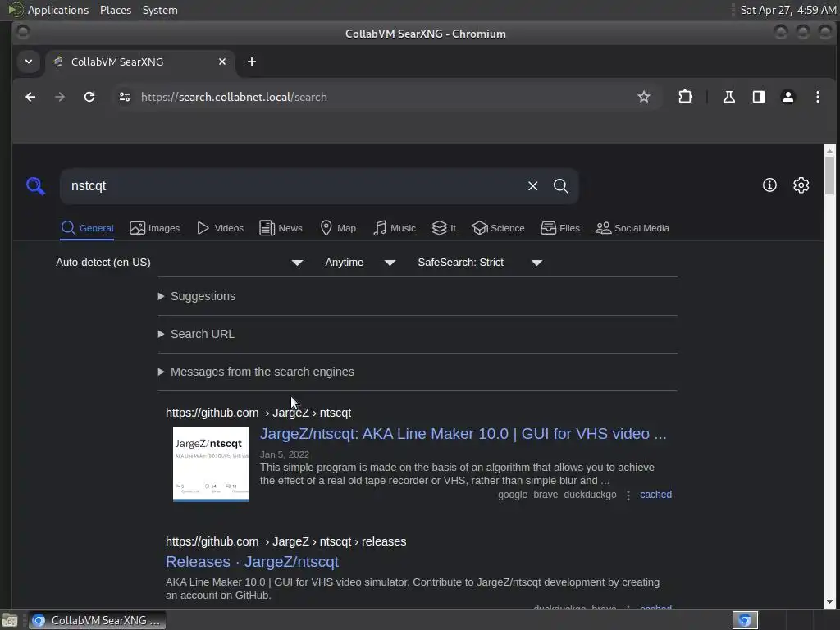Viewport: 840px width, 630px height.
Task: Go forward in Chromium
Action: (x=60, y=97)
